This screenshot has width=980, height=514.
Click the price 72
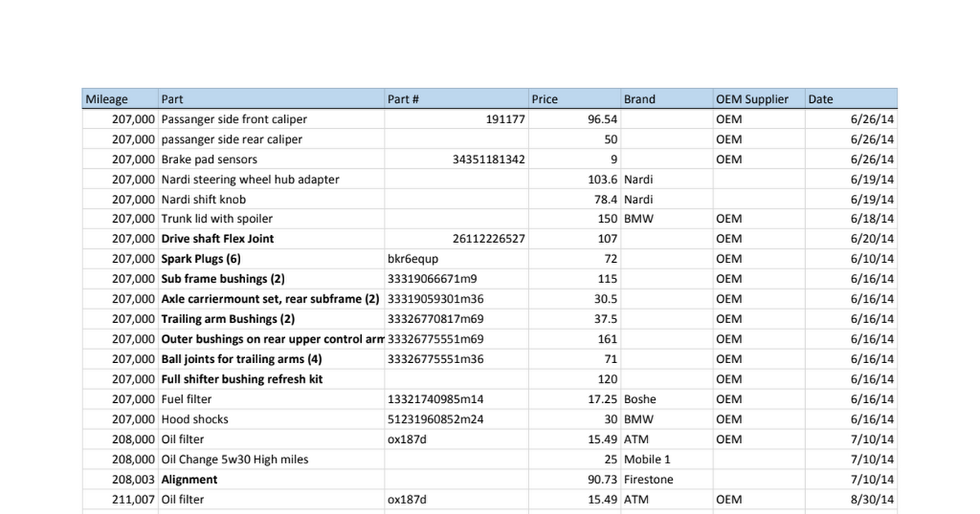[575, 259]
